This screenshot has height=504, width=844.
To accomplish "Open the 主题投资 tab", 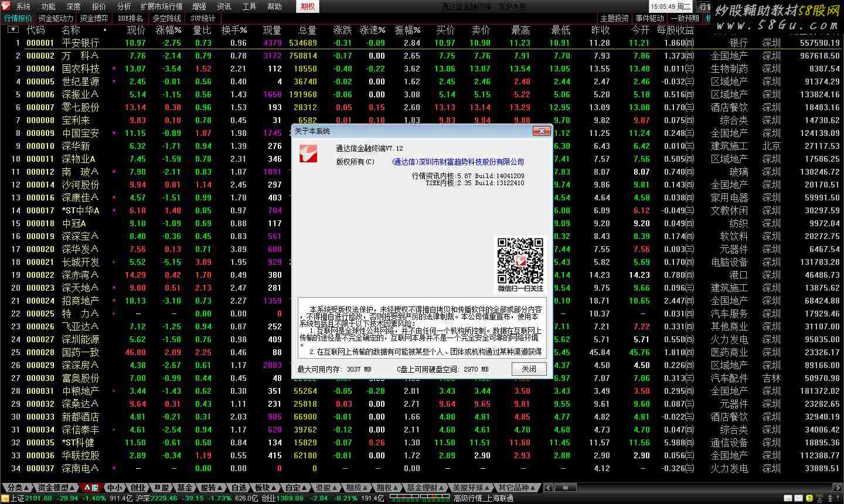I will [x=614, y=18].
